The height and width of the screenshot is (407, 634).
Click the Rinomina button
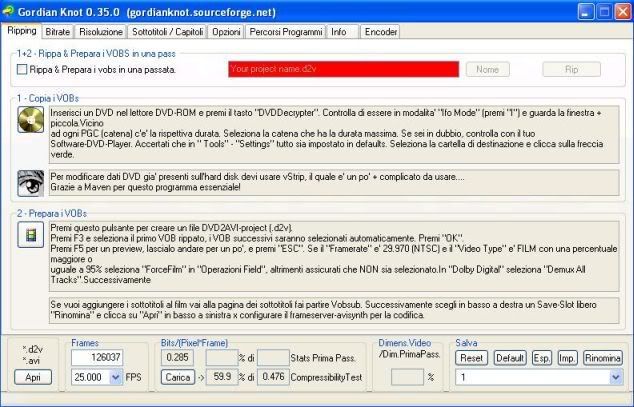click(x=603, y=358)
